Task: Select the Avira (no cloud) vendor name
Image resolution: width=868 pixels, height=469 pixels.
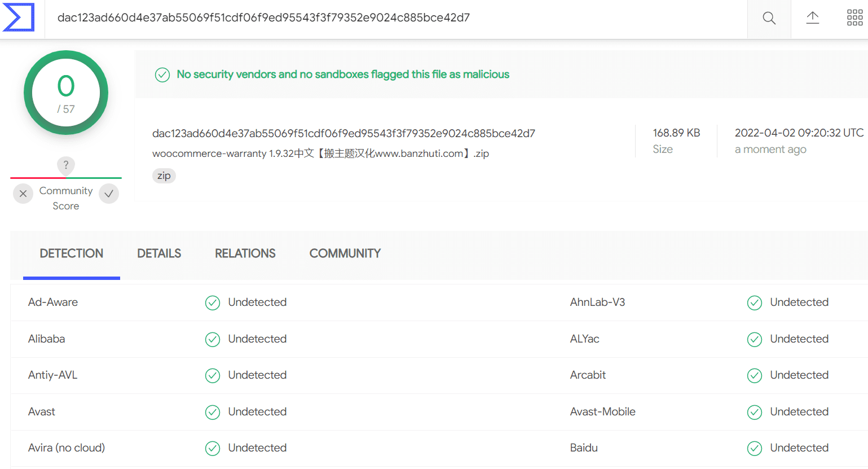Action: tap(67, 448)
